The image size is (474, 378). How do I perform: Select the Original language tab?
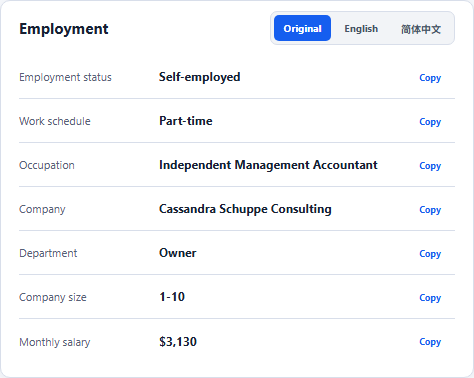click(x=302, y=28)
